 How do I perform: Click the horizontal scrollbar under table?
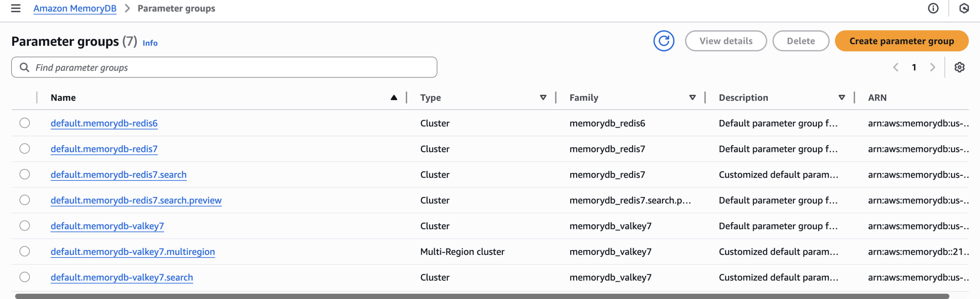point(482,296)
